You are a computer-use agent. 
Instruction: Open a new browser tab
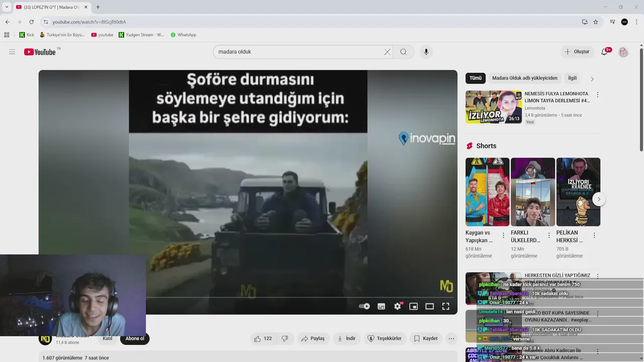point(98,7)
